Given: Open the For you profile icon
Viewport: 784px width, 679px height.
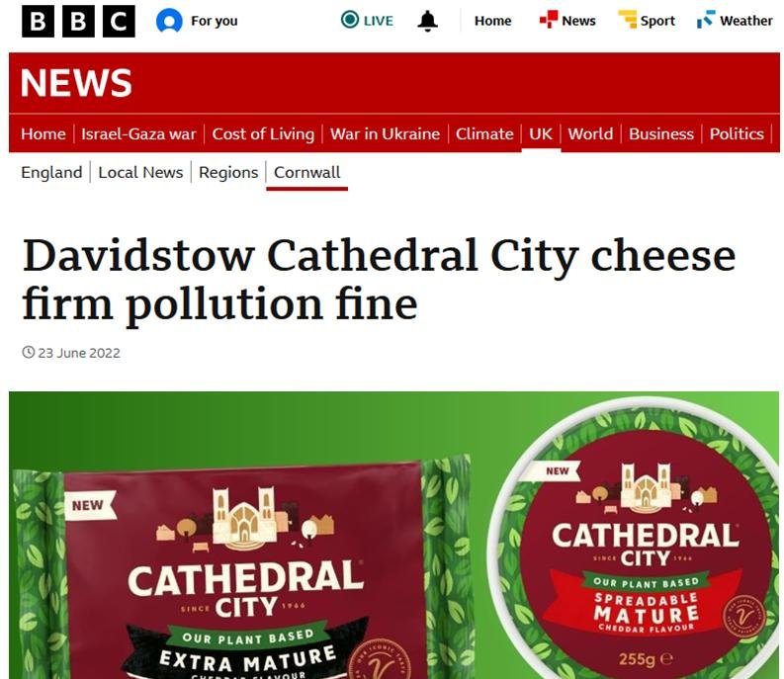Looking at the screenshot, I should click(169, 21).
